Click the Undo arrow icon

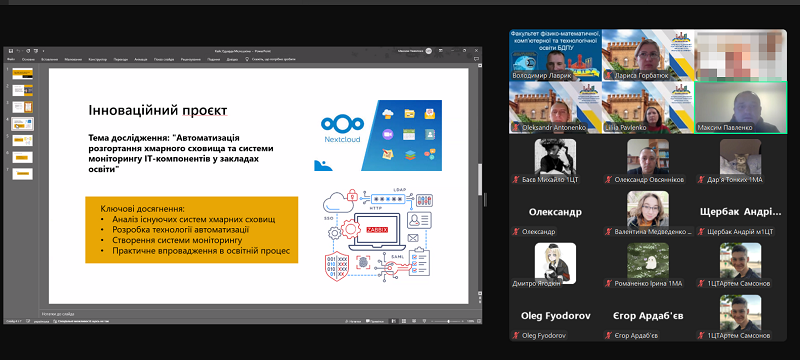click(x=18, y=51)
